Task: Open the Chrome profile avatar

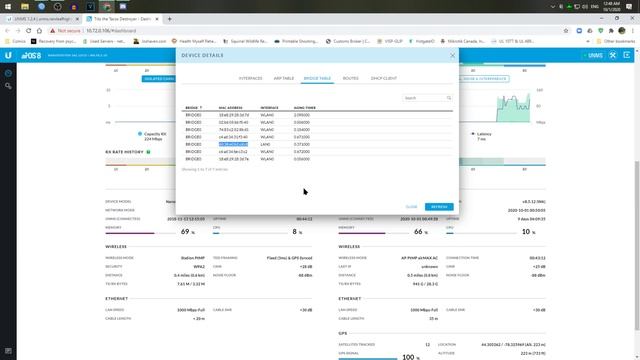Action: pyautogui.click(x=622, y=31)
